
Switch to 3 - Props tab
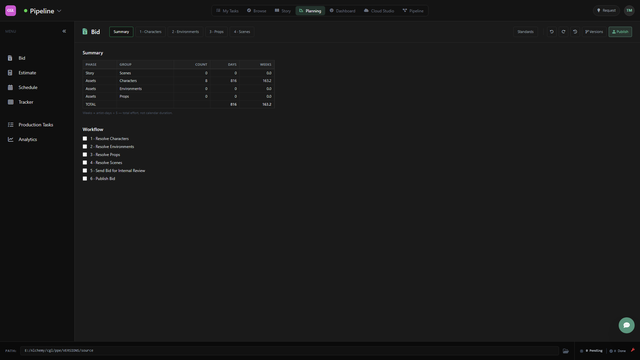(216, 31)
